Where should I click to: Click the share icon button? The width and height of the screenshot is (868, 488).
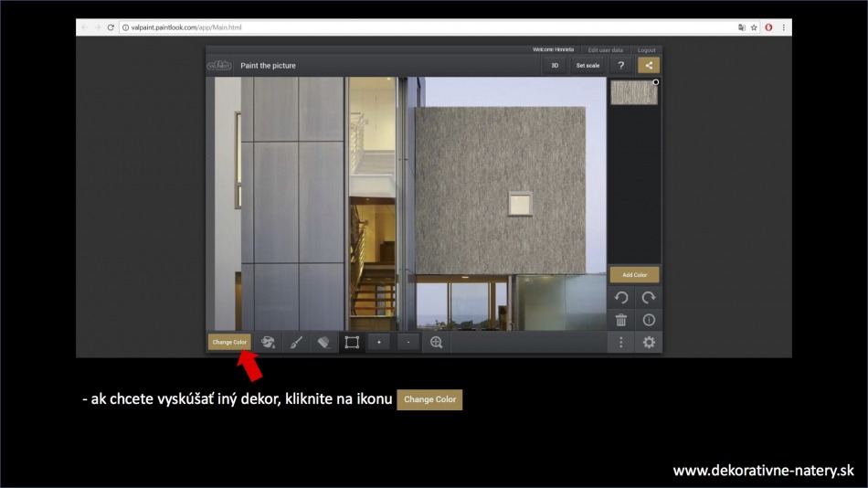coord(649,66)
